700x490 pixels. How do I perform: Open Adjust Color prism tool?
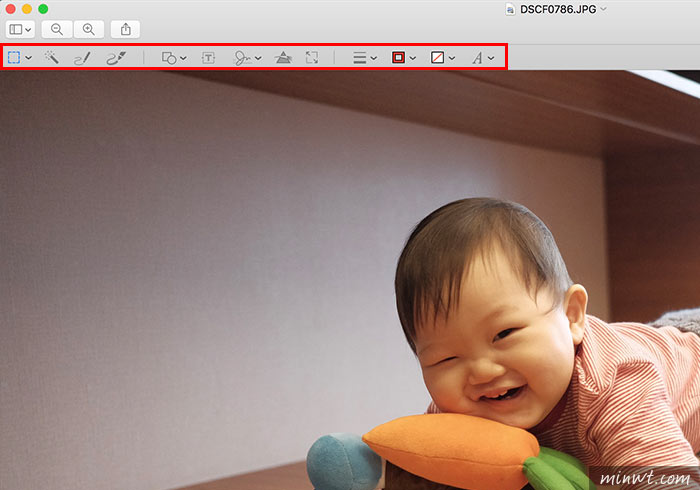click(x=283, y=57)
